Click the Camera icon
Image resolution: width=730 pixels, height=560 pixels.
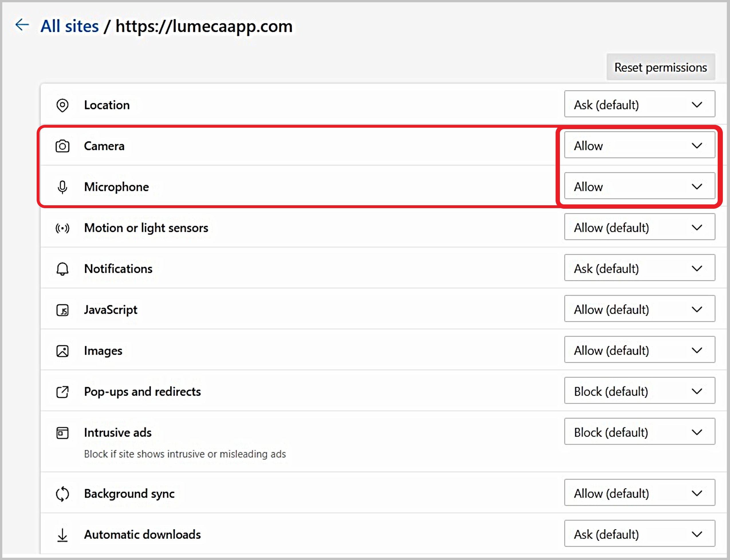tap(63, 146)
